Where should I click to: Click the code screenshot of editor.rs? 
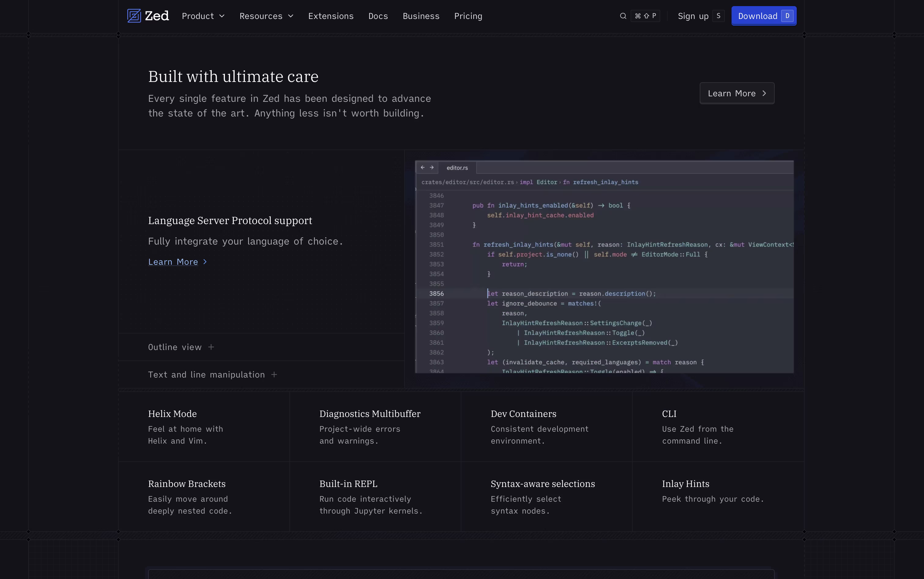pyautogui.click(x=604, y=267)
